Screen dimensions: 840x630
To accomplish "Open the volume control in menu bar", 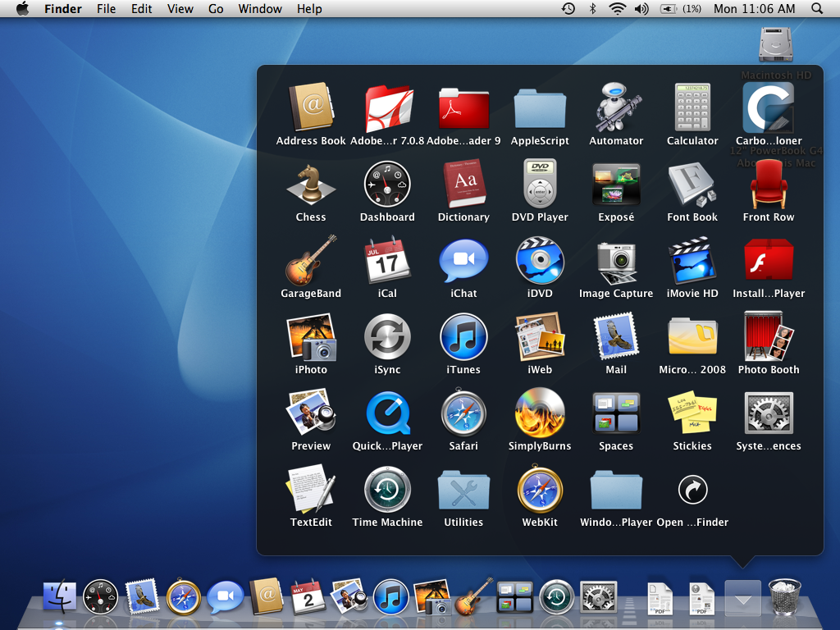I will (x=641, y=8).
